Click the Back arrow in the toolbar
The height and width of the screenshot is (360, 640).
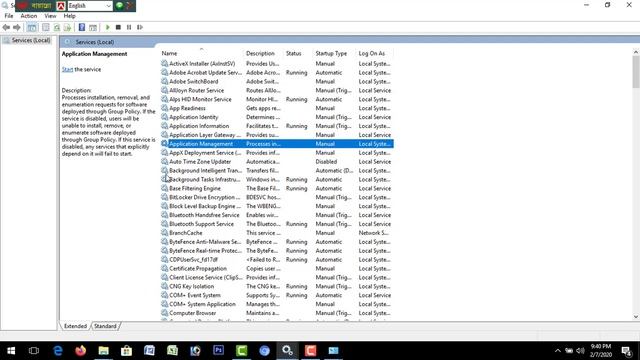(6, 27)
